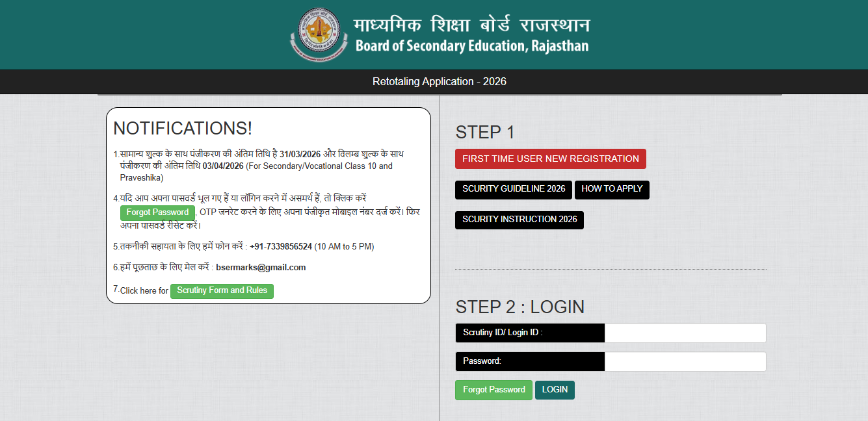The image size is (868, 421).
Task: Focus the Scrutiny ID/Login ID input field
Action: [685, 333]
